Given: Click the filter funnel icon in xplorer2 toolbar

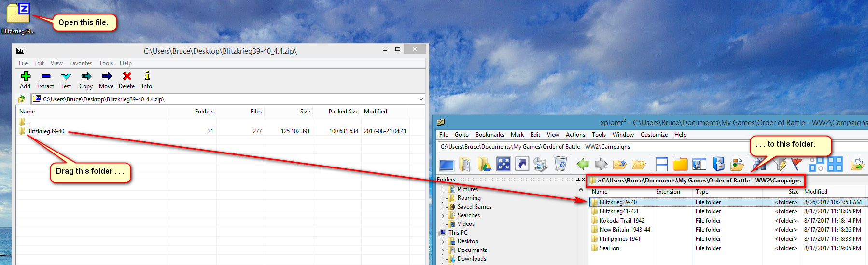Looking at the screenshot, I should 779,165.
